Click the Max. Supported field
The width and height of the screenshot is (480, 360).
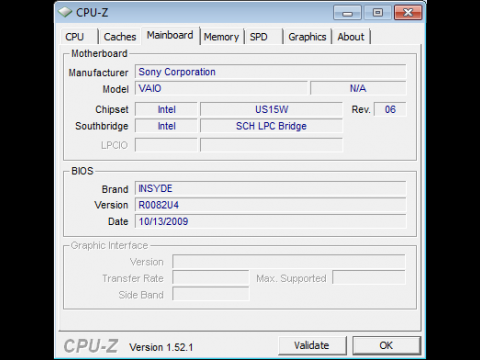[x=369, y=278]
